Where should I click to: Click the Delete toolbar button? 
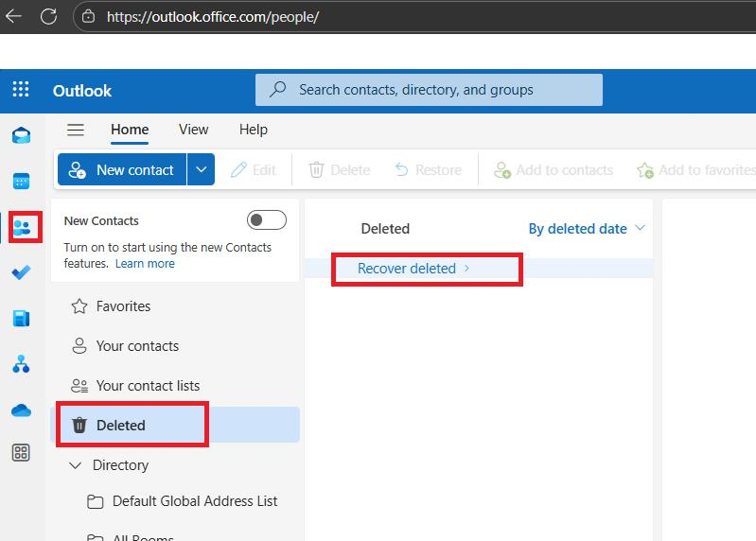(x=340, y=170)
